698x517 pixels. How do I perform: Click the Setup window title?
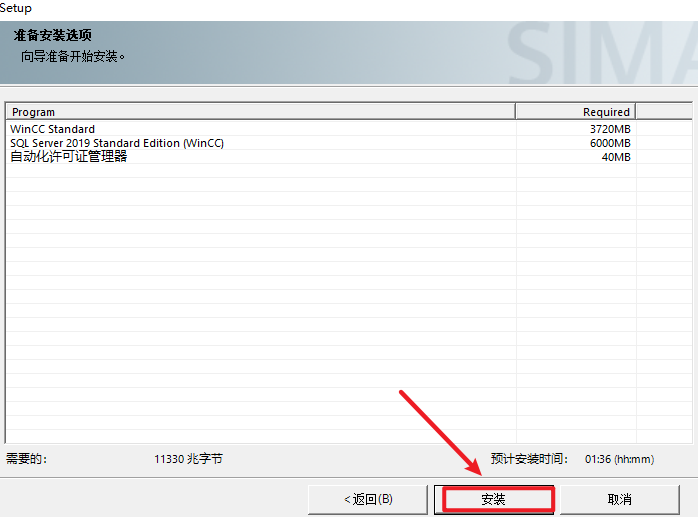(16, 8)
